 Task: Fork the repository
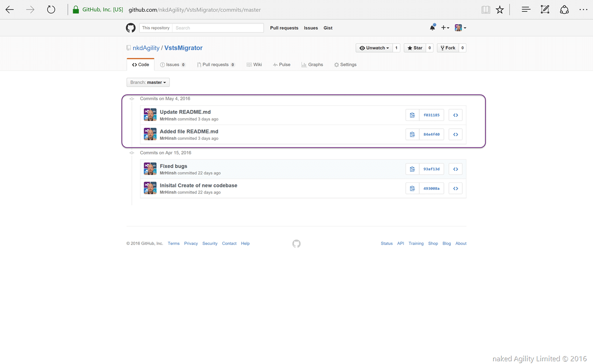tap(448, 48)
